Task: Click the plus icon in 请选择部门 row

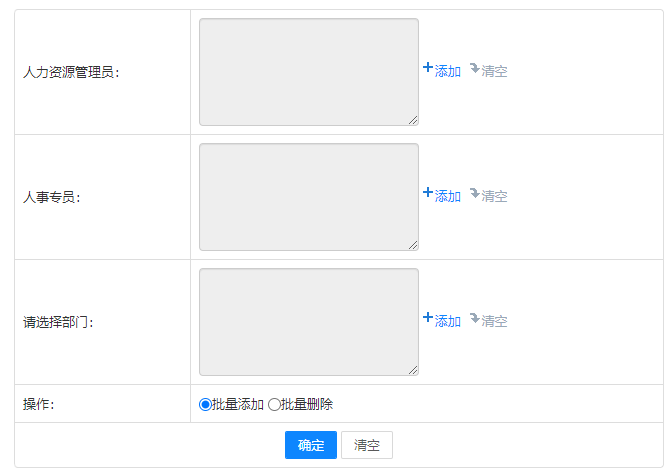Action: pos(428,319)
